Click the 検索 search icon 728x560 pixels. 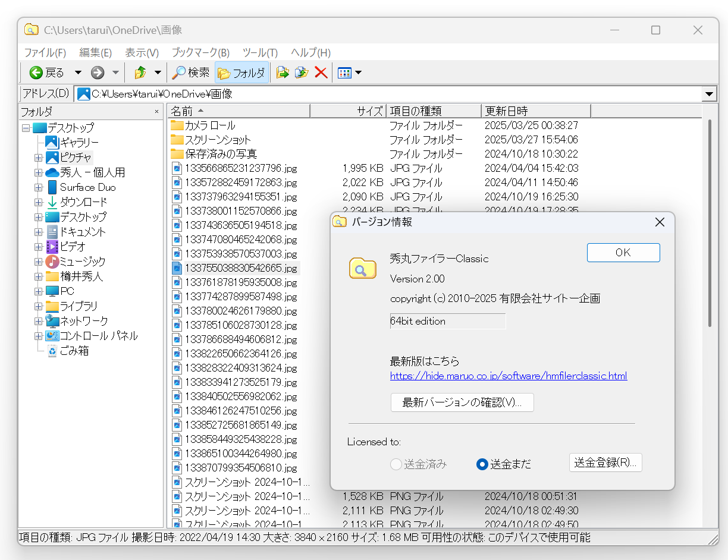point(178,73)
